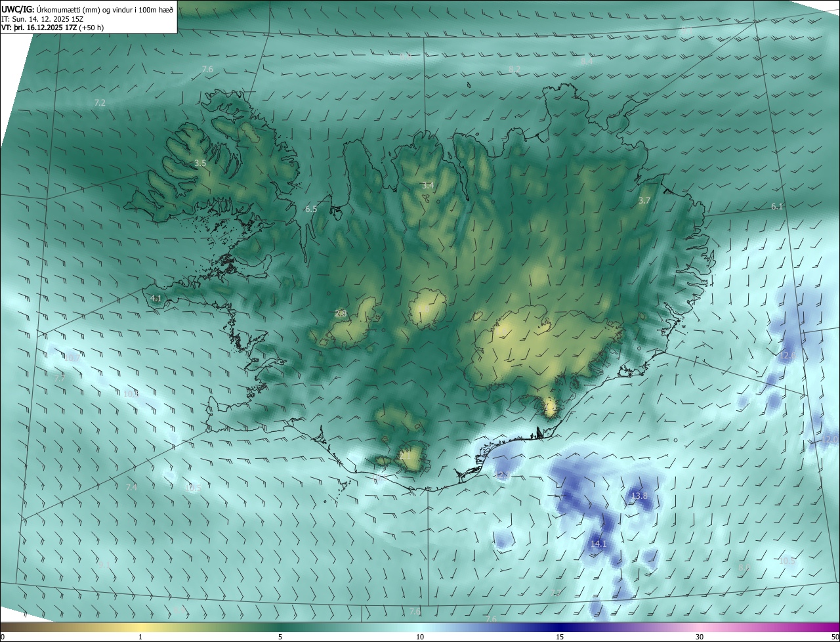Click the color scale tick label 50

click(x=835, y=637)
